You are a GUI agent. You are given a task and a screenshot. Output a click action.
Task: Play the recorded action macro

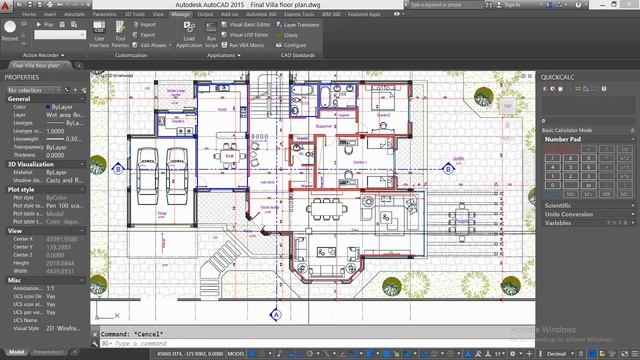tap(44, 24)
